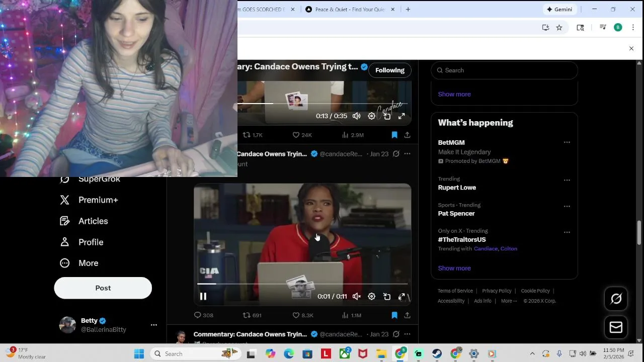Click the Gemini button in Chrome

(x=559, y=9)
